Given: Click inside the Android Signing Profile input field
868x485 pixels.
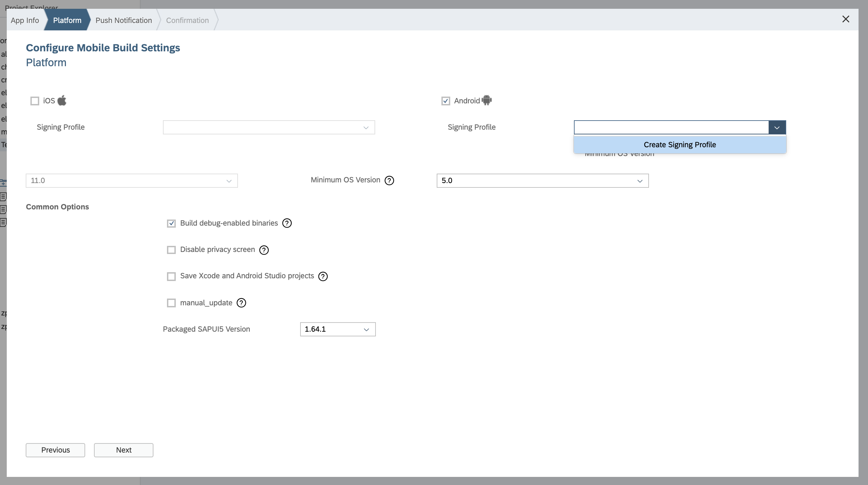Looking at the screenshot, I should (x=671, y=127).
